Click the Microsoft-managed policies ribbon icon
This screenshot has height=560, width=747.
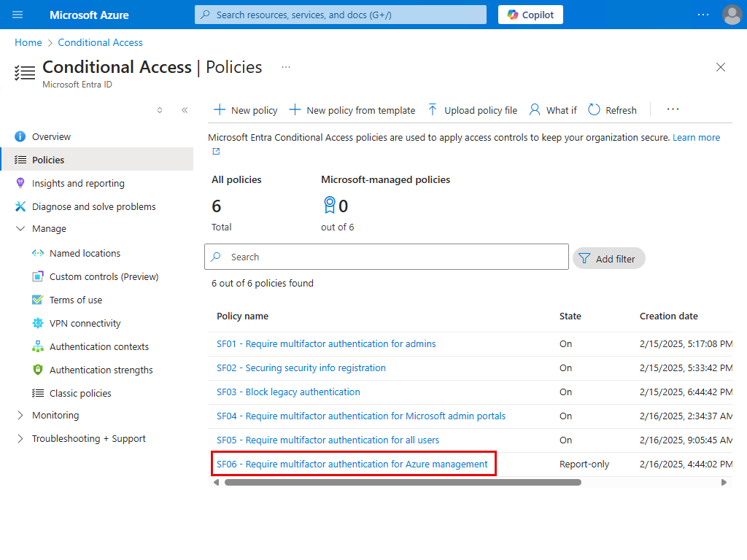329,205
